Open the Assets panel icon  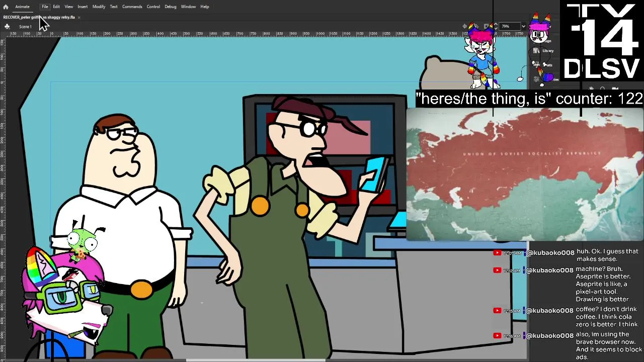pyautogui.click(x=537, y=64)
